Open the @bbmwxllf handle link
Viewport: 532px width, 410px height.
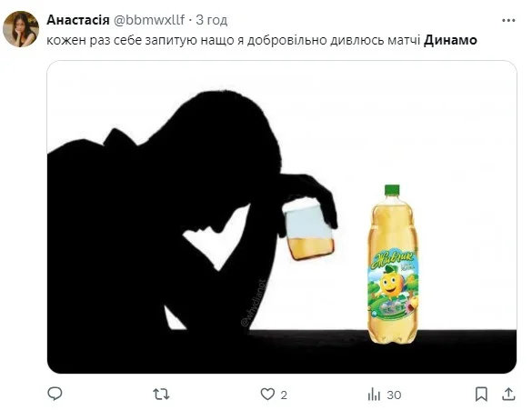pos(148,20)
